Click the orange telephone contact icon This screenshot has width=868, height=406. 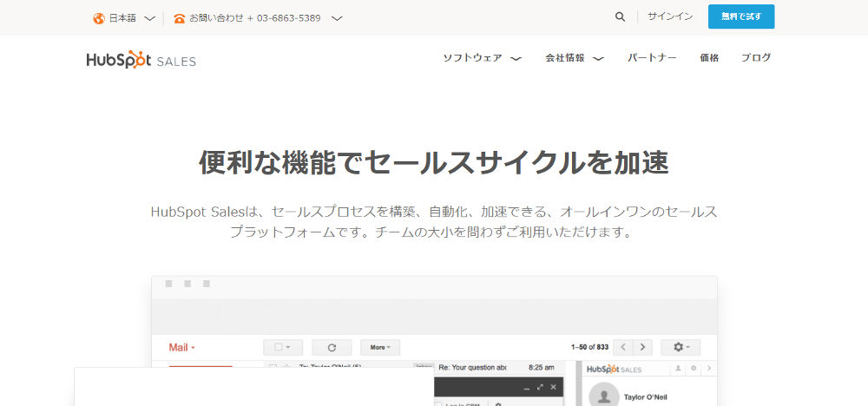point(179,18)
